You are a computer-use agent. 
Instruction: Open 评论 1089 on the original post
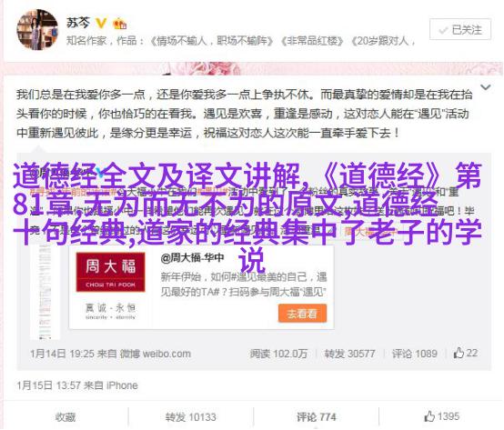tap(414, 354)
